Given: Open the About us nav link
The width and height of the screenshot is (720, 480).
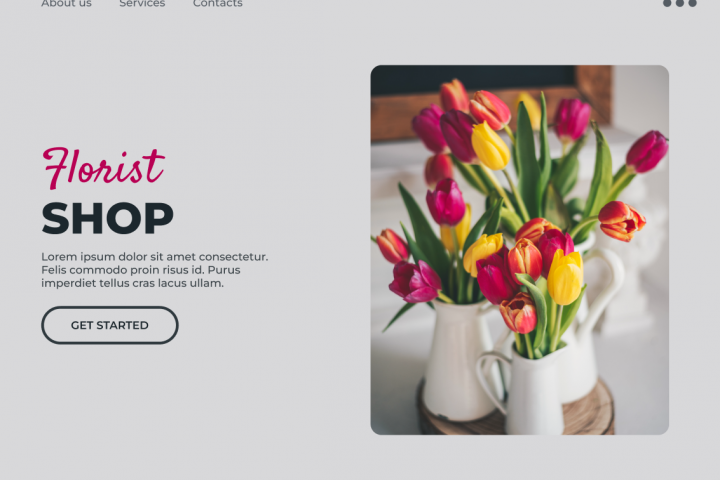Looking at the screenshot, I should 66,3.
